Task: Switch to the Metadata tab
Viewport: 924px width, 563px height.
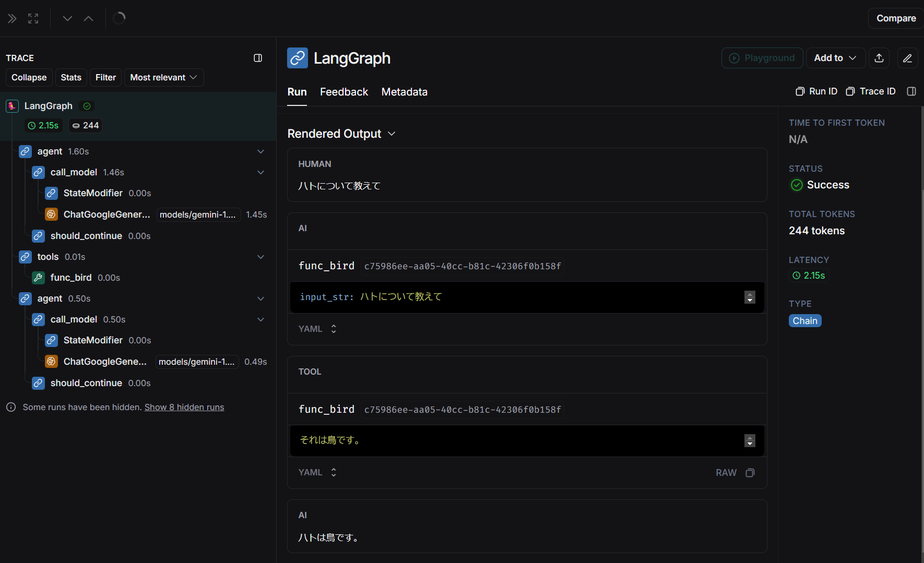Action: [405, 92]
